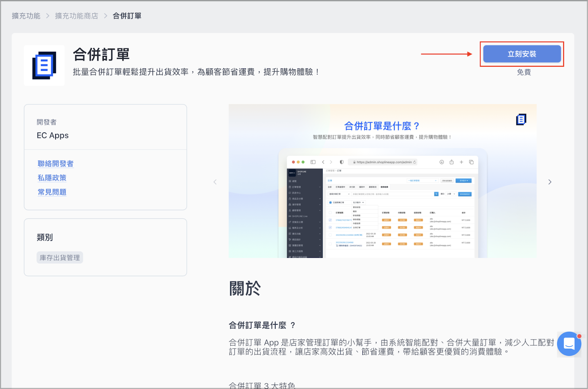This screenshot has height=389, width=588.
Task: Go to 擴充功能商店 breadcrumb
Action: pyautogui.click(x=76, y=16)
